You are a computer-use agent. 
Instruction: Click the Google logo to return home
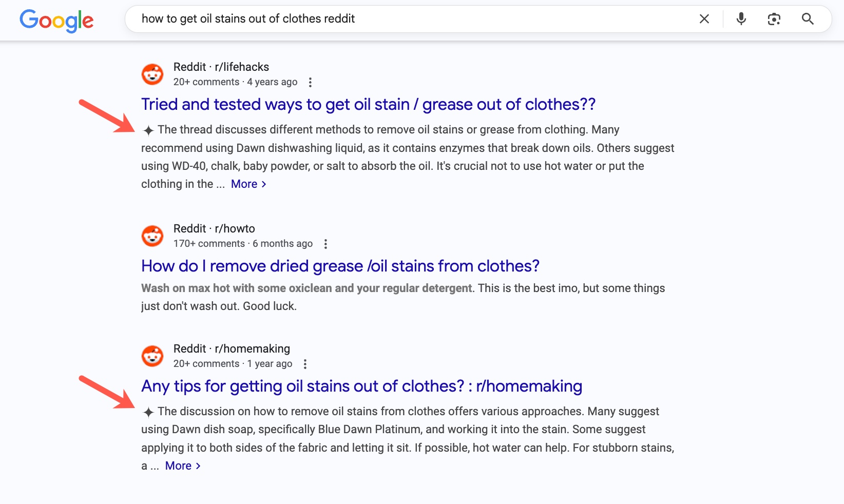coord(56,21)
